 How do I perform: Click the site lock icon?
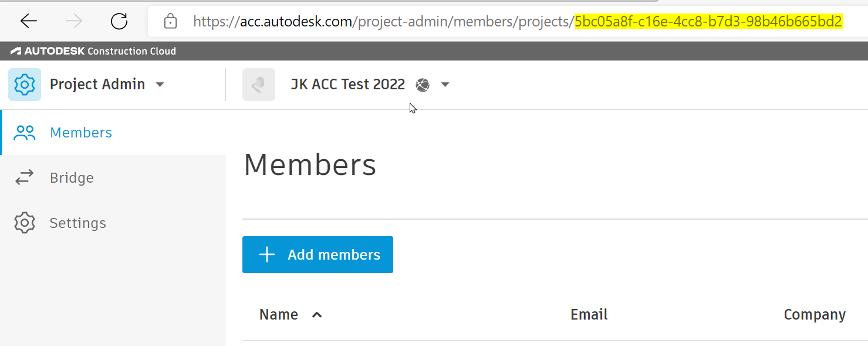pos(170,22)
